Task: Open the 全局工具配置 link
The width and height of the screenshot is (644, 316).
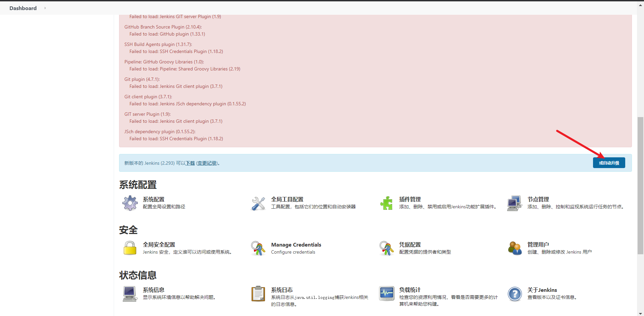Action: pos(287,199)
